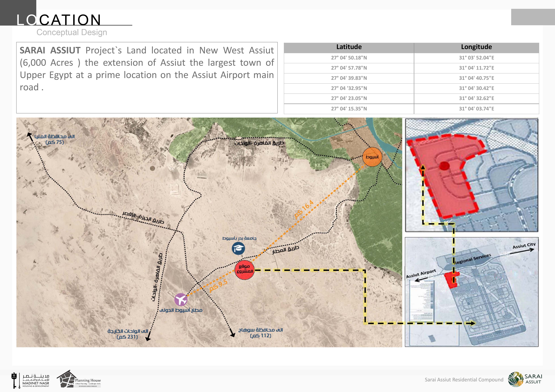555x392 pixels.
Task: Select latitude cell 27° 04' 15.35"N
Action: tap(349, 109)
